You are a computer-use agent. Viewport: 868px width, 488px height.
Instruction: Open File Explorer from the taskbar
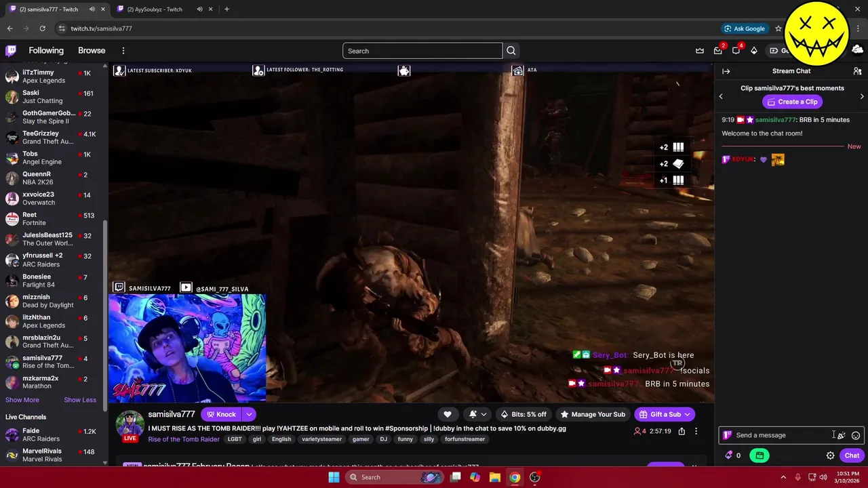(494, 477)
